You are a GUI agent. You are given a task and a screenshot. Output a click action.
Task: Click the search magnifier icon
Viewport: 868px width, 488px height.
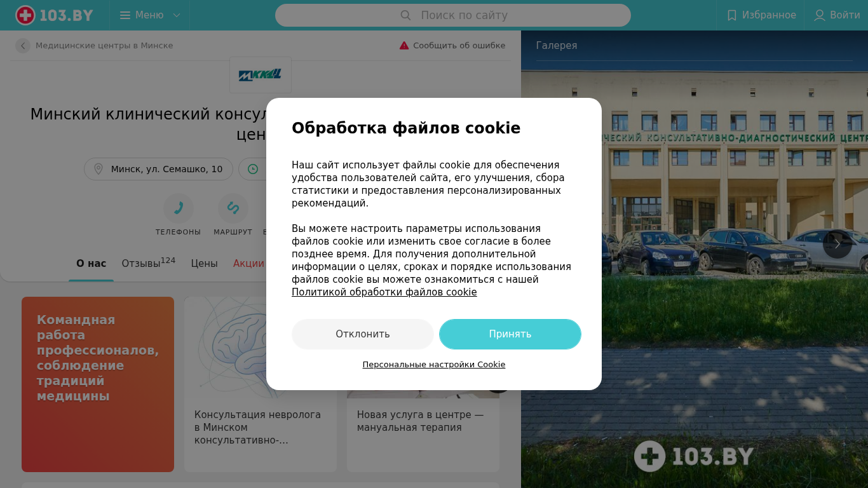405,15
